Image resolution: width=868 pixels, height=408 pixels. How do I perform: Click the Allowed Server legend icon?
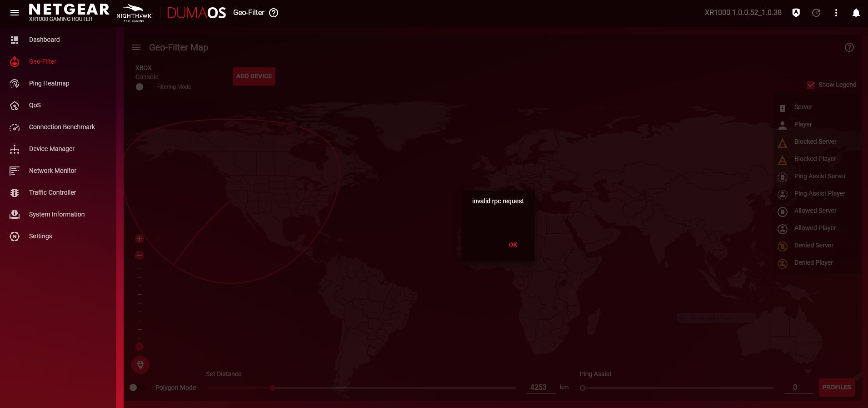click(x=783, y=212)
